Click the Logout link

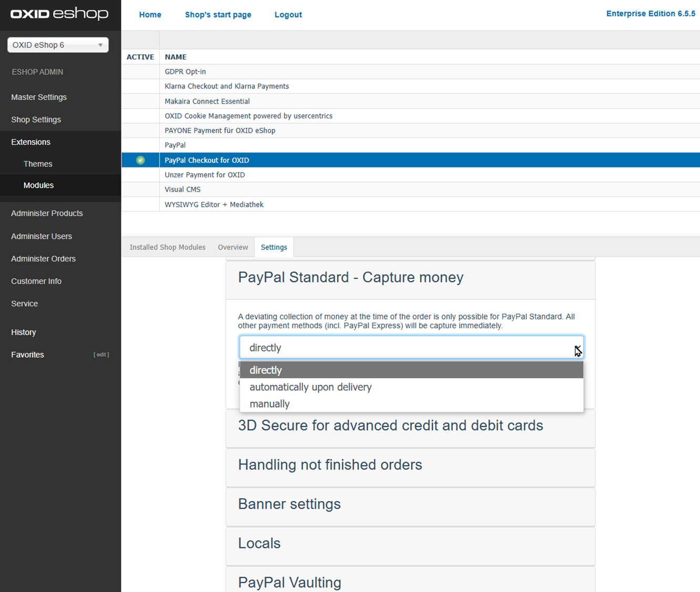click(x=288, y=15)
